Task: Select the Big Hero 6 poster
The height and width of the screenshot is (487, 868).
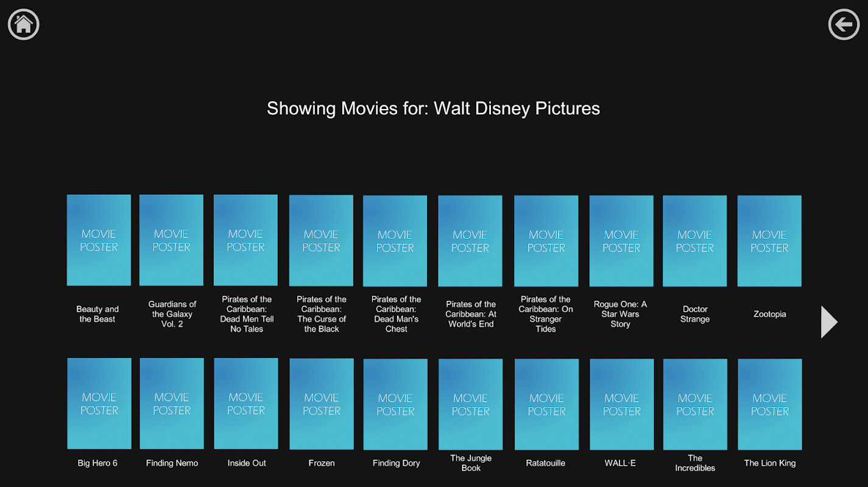Action: pyautogui.click(x=99, y=404)
